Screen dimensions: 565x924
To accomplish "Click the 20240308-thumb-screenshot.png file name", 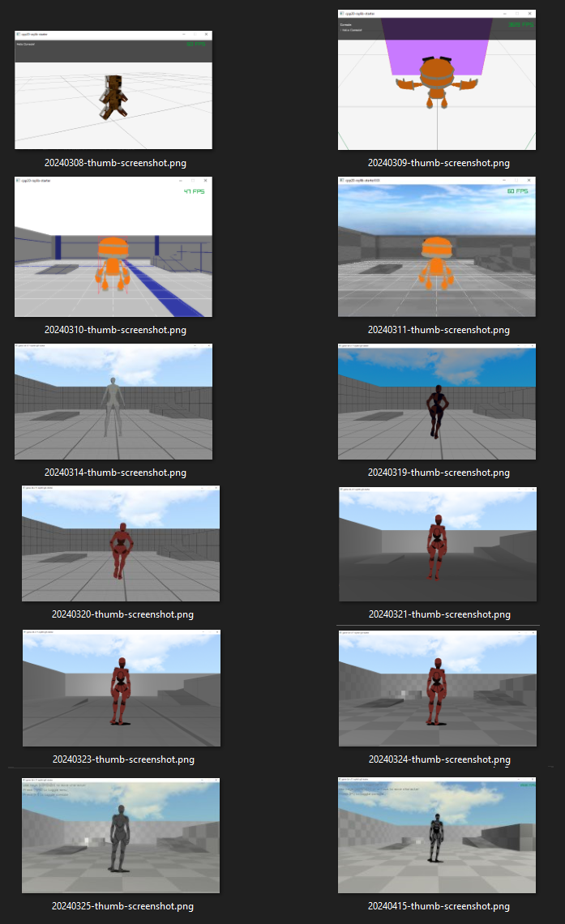I will pyautogui.click(x=115, y=163).
